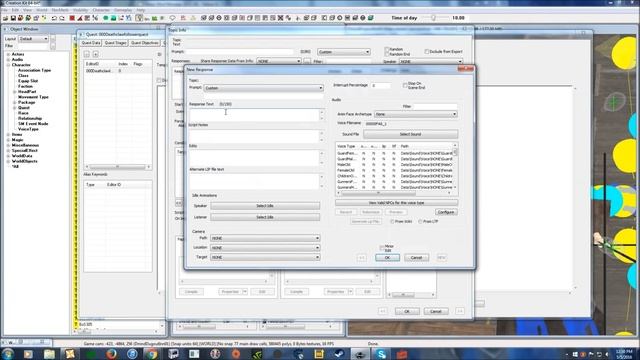Select the Quest item in object tree

24,108
